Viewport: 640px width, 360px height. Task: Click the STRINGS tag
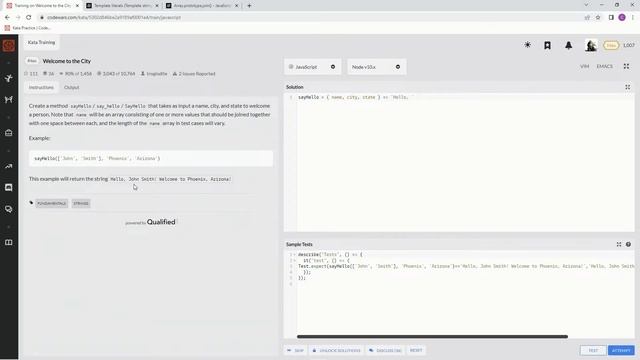pos(81,203)
